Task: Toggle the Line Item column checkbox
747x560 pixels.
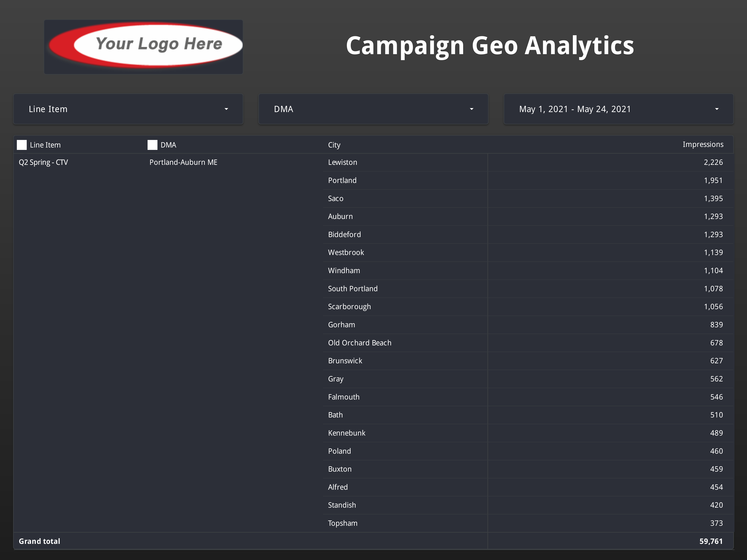Action: [x=22, y=145]
